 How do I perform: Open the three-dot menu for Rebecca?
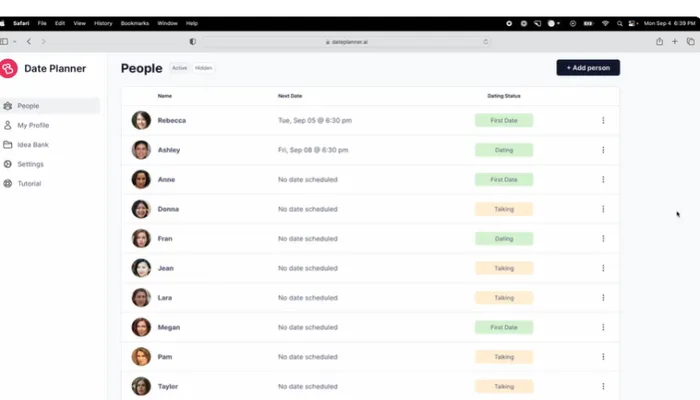[x=603, y=121]
